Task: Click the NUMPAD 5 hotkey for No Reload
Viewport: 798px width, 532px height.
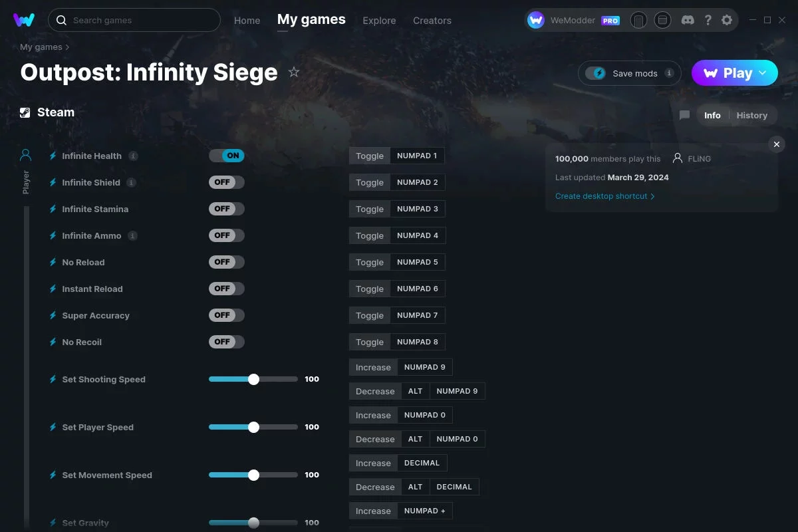Action: pyautogui.click(x=418, y=262)
